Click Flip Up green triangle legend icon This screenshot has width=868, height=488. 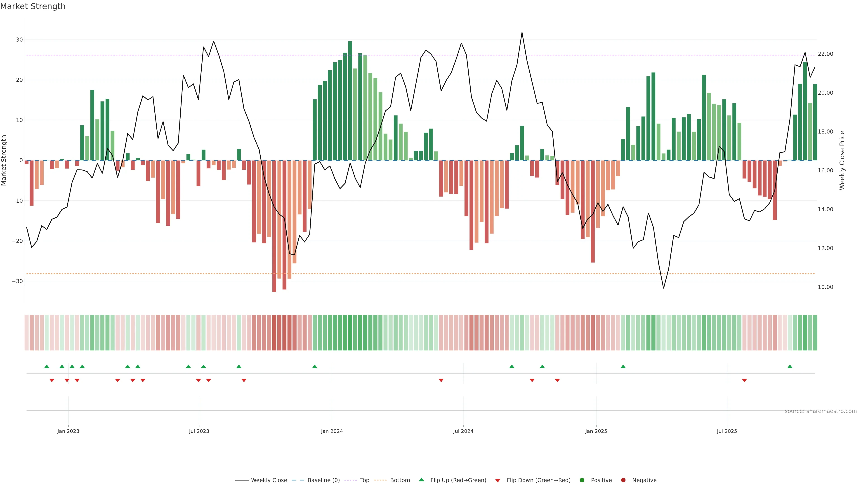point(421,480)
